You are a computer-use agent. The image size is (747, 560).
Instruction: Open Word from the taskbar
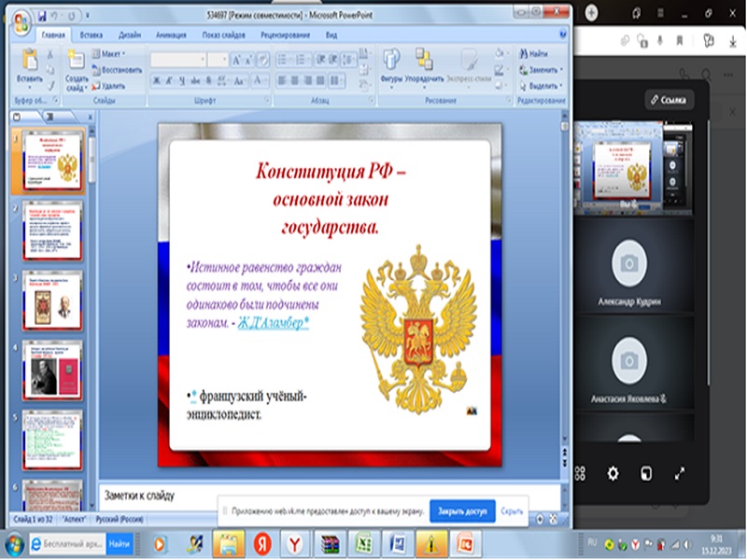[397, 544]
